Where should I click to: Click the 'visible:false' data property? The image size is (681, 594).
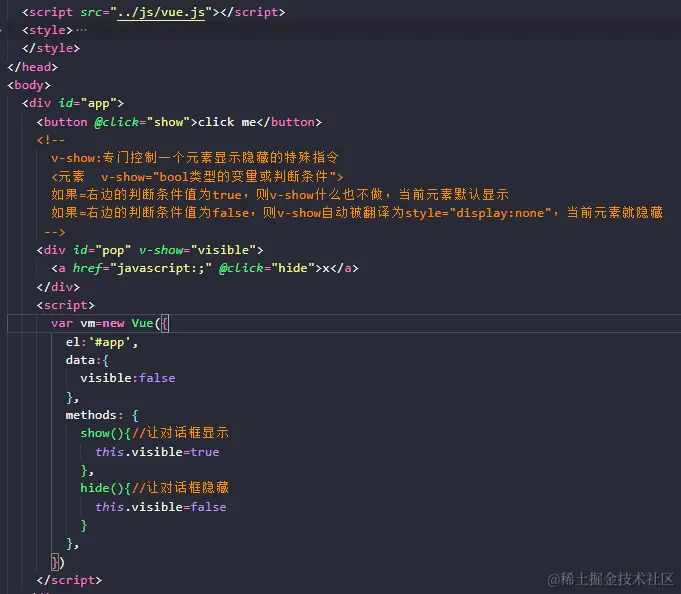pos(128,378)
